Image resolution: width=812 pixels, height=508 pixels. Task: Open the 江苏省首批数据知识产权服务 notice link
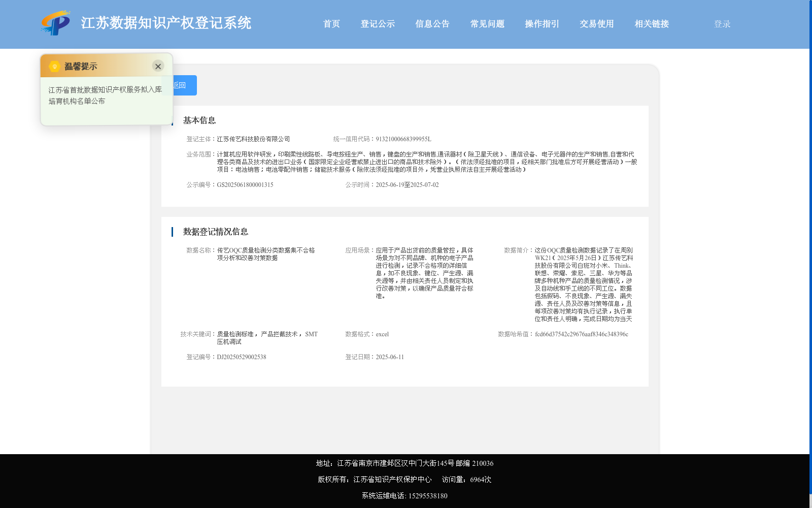[105, 95]
